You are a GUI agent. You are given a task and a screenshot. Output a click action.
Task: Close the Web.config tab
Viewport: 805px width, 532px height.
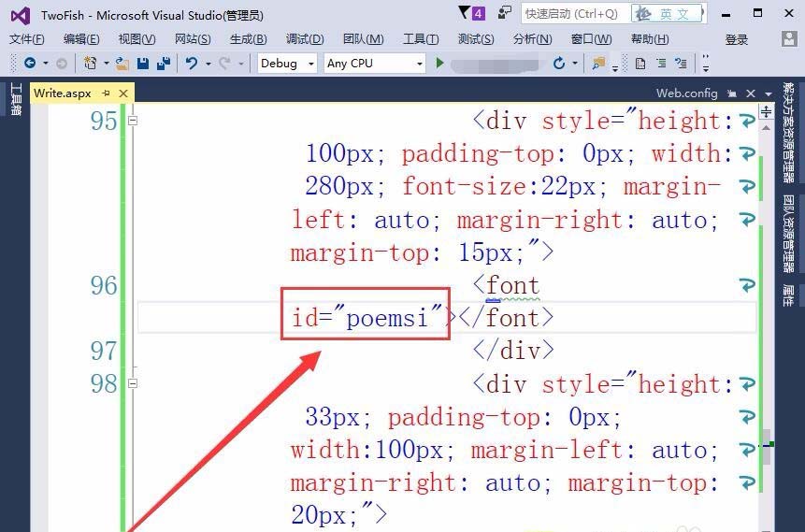pos(751,93)
